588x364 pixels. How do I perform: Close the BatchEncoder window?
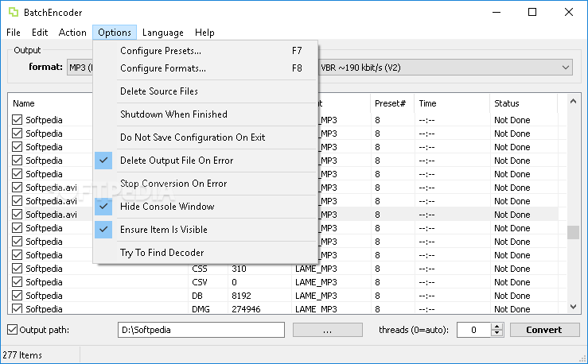point(568,12)
